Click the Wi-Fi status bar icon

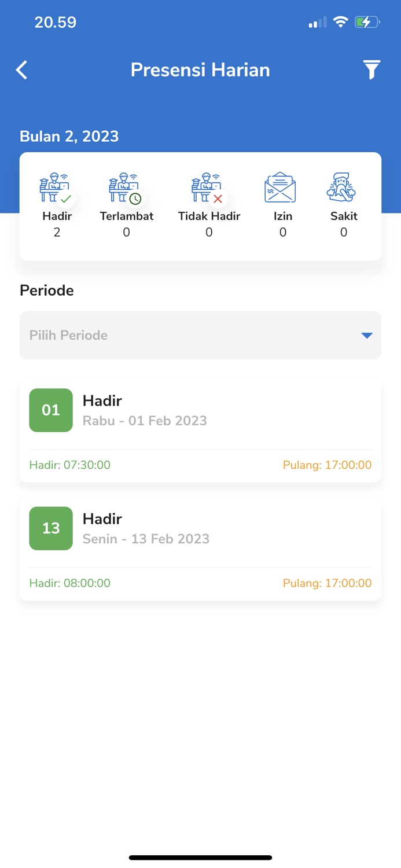[340, 21]
